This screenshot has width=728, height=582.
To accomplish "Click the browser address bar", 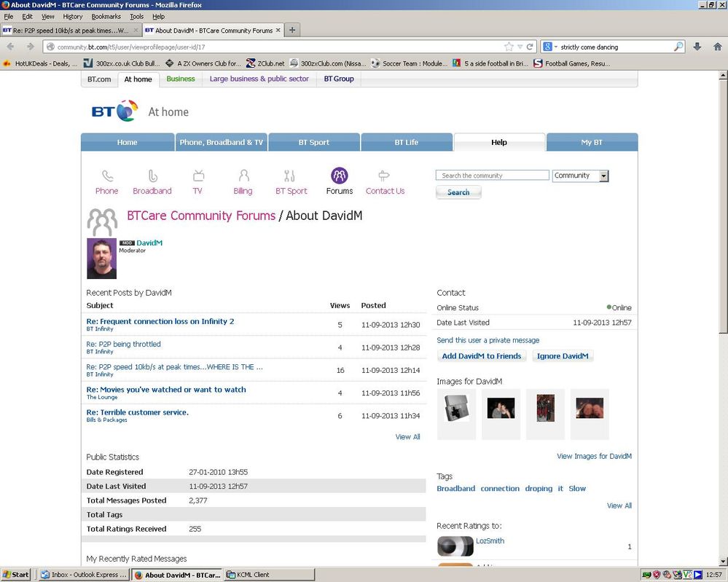I will [x=278, y=47].
